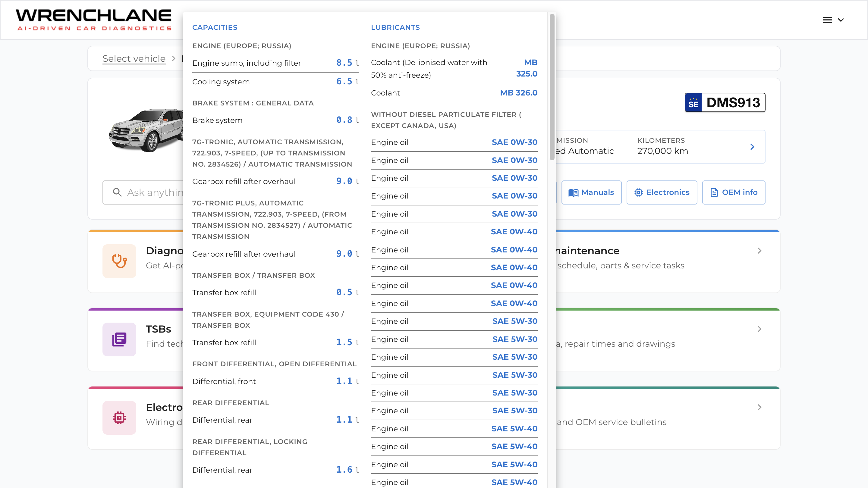This screenshot has width=868, height=488.
Task: Click the DMS913 license plate badge
Action: tap(725, 102)
